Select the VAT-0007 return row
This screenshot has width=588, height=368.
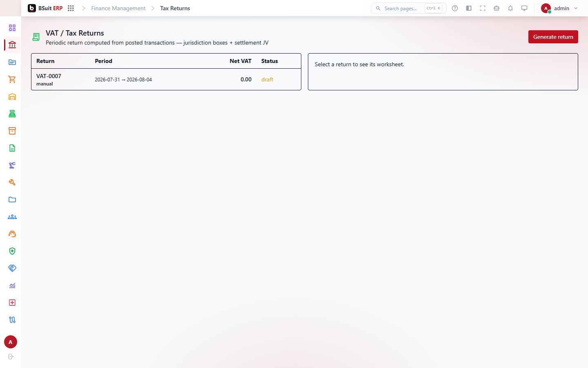click(166, 79)
